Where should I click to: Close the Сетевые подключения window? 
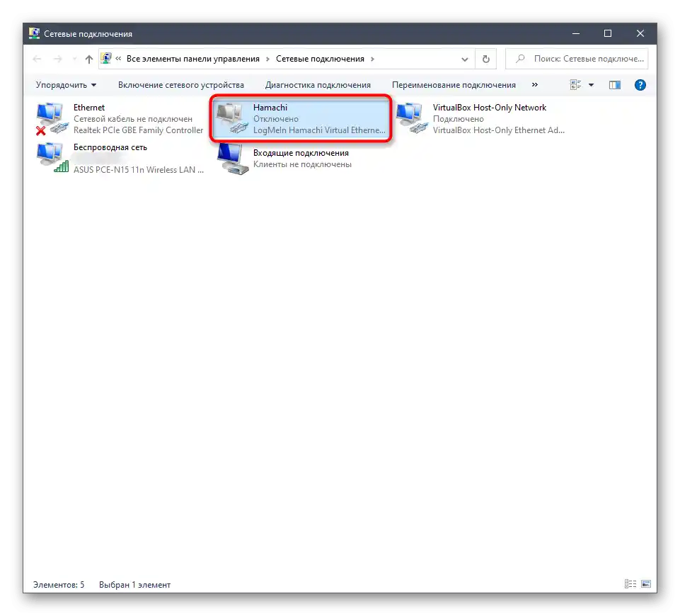point(640,33)
